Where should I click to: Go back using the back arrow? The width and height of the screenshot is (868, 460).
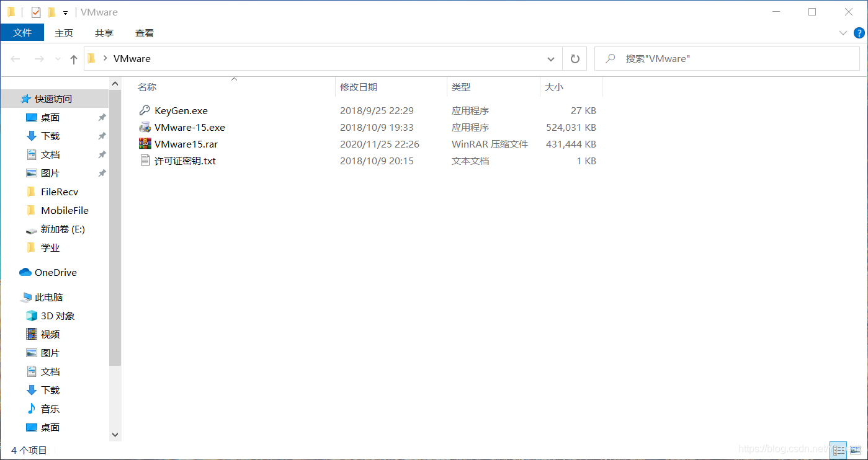(x=16, y=59)
